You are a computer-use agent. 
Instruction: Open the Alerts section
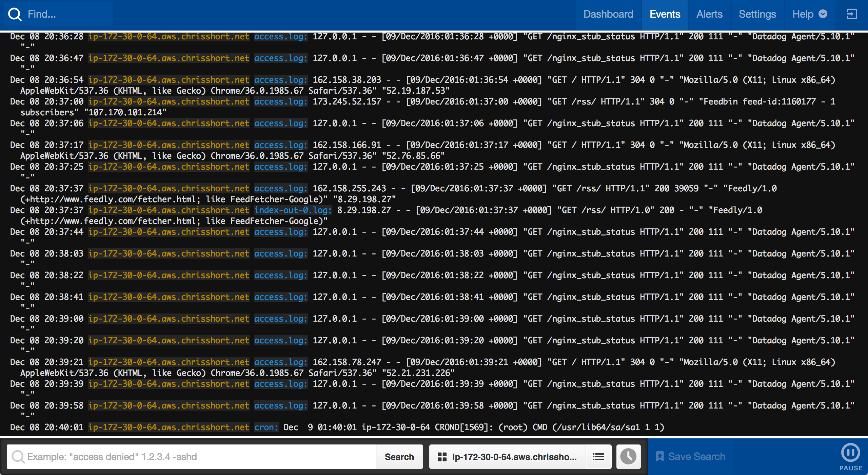point(709,15)
